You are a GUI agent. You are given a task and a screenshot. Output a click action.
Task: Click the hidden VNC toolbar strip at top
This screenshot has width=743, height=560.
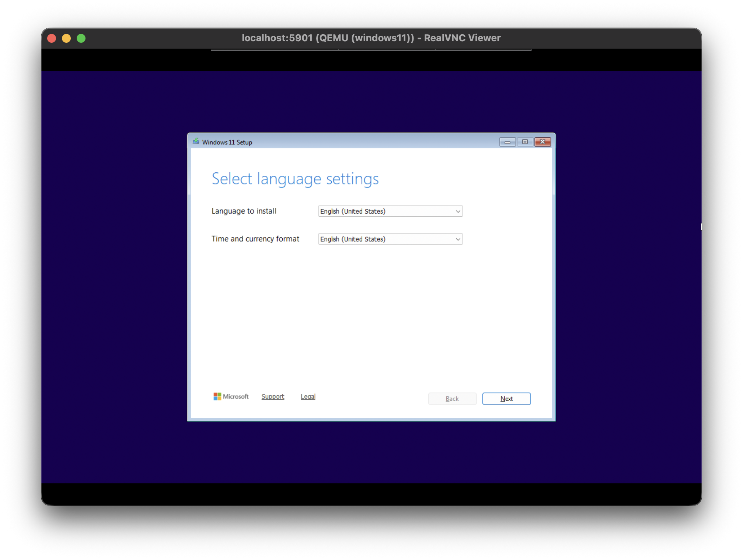371,50
